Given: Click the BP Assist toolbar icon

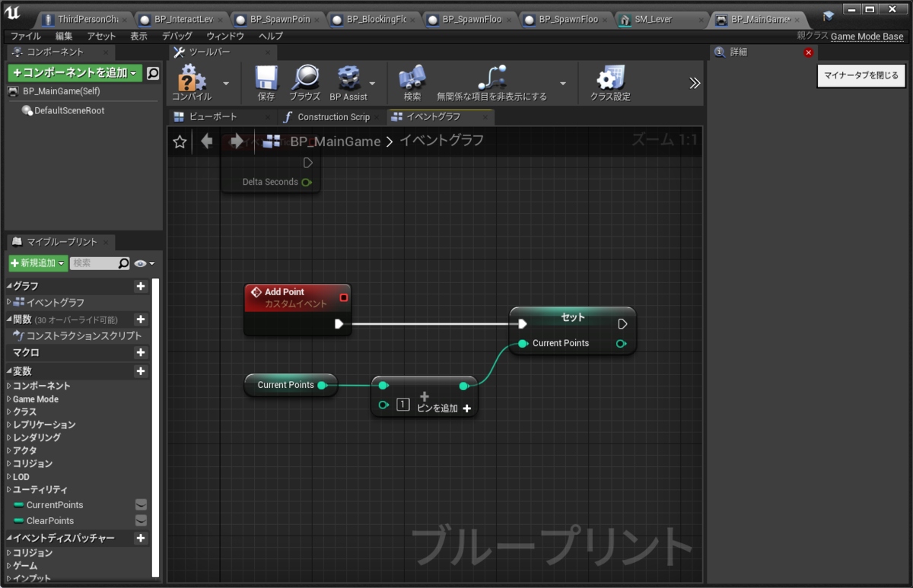Looking at the screenshot, I should click(x=348, y=79).
